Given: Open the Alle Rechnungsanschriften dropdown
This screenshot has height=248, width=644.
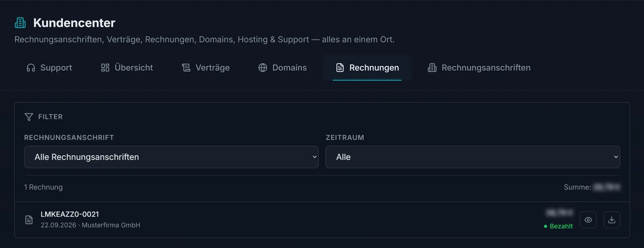Looking at the screenshot, I should coord(171,157).
